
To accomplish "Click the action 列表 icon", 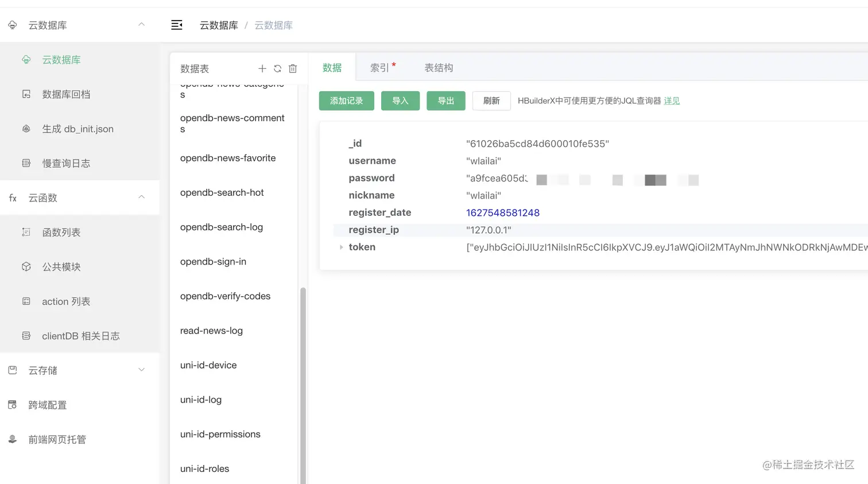I will (26, 301).
